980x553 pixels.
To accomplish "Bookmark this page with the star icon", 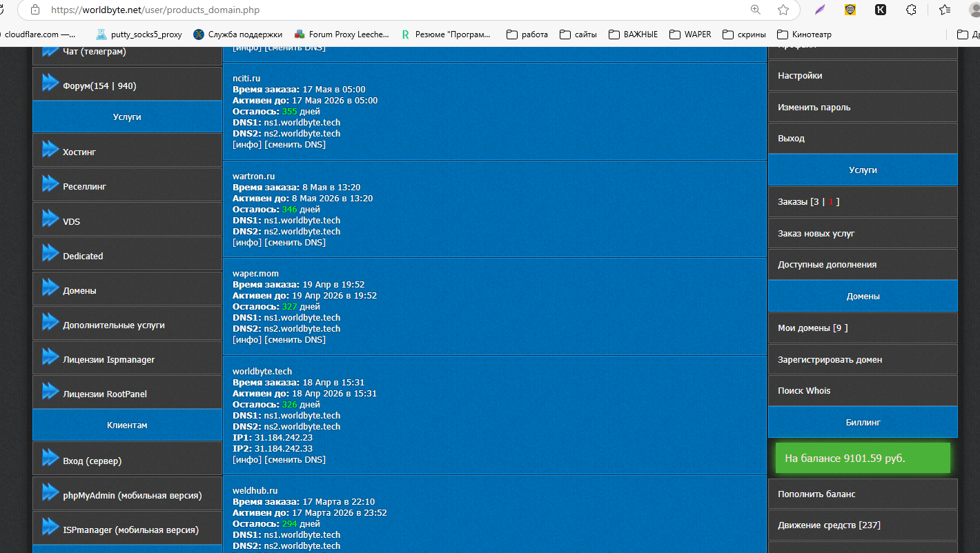I will 783,10.
